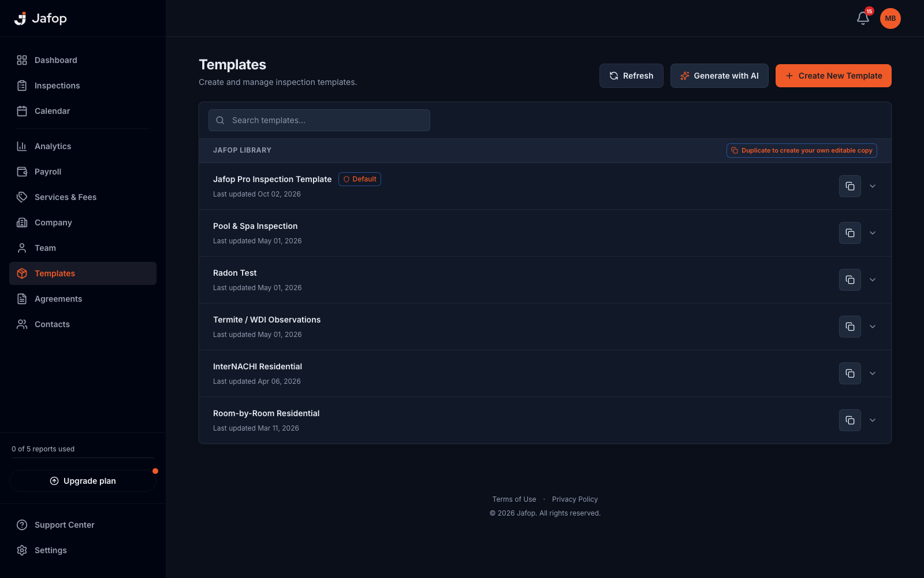Expand the Pool & Spa Inspection row

tap(873, 233)
